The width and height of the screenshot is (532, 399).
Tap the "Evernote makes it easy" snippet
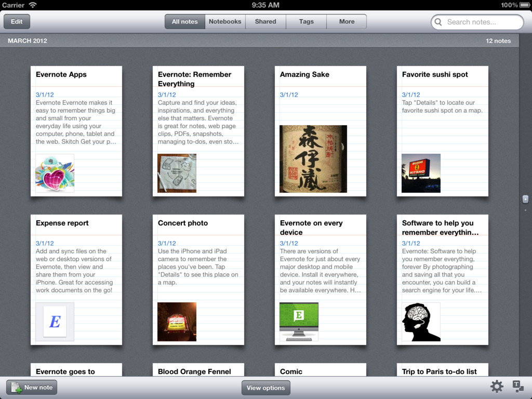76,122
